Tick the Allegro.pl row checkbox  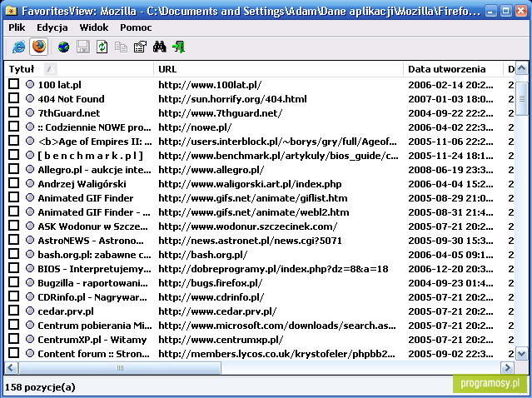click(x=13, y=169)
